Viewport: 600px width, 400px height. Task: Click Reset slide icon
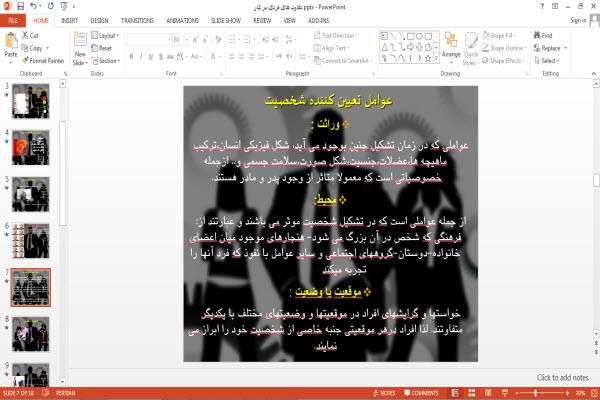(95, 48)
